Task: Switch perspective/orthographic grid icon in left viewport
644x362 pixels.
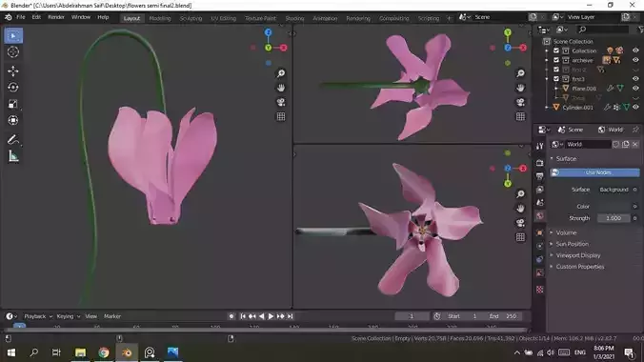Action: pyautogui.click(x=281, y=116)
